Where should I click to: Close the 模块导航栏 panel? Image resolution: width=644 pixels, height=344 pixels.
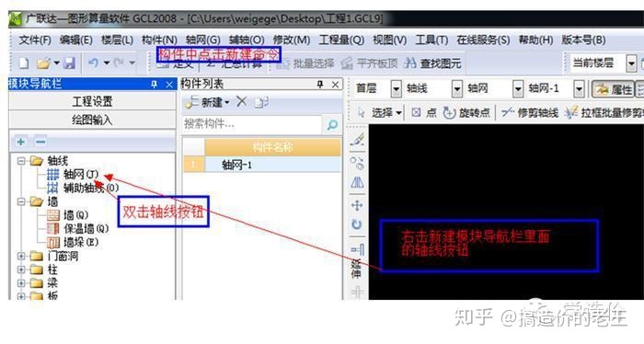tap(169, 84)
